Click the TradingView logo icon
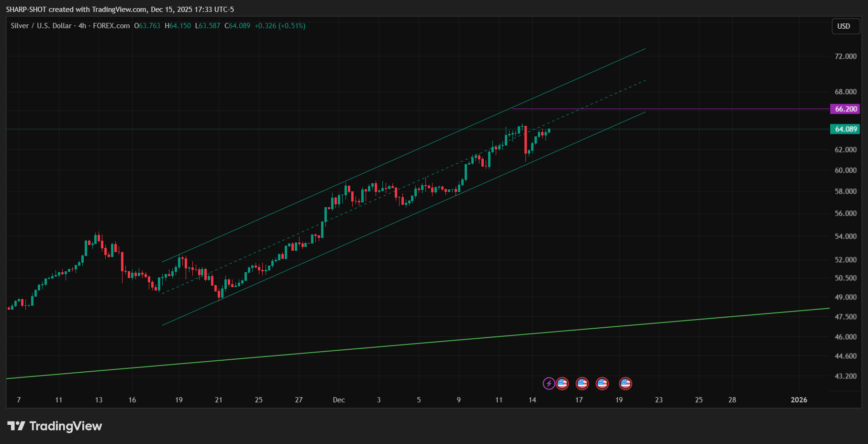The image size is (868, 444). click(16, 426)
